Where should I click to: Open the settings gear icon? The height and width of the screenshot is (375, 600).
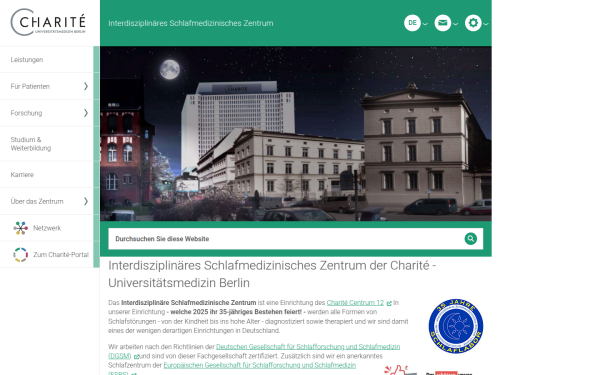point(473,23)
